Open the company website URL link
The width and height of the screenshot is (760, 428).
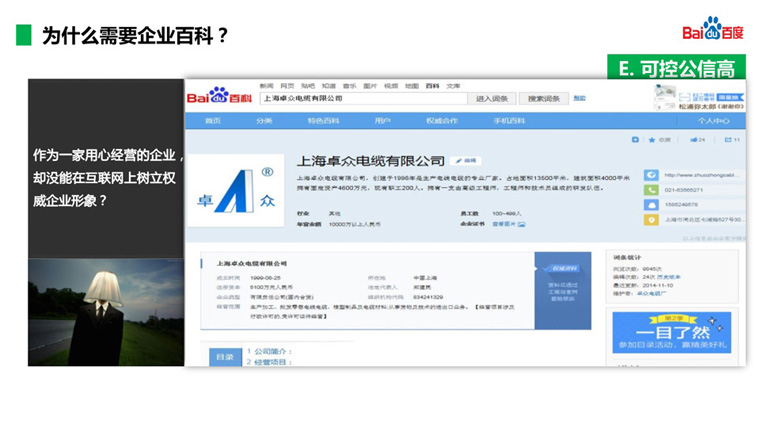(703, 175)
